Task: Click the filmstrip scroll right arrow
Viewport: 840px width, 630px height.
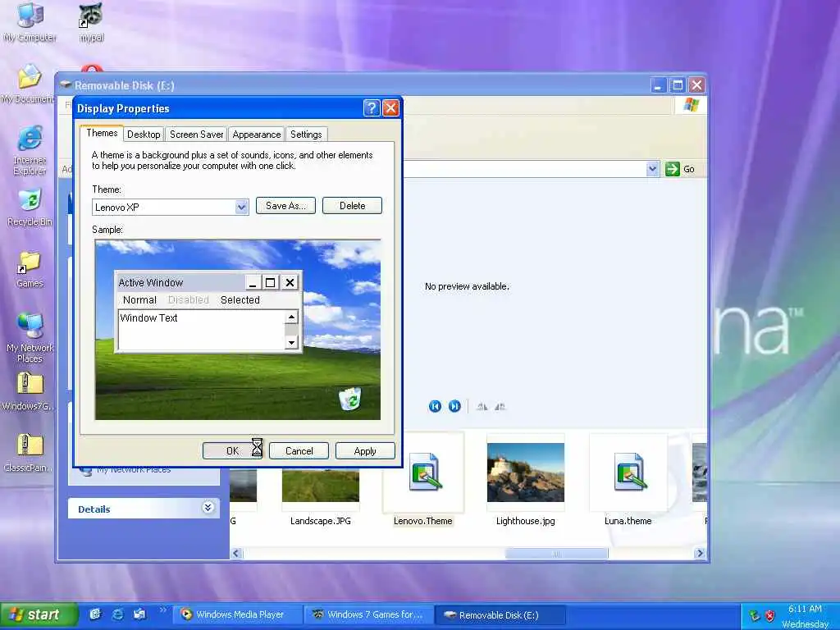Action: [x=700, y=554]
